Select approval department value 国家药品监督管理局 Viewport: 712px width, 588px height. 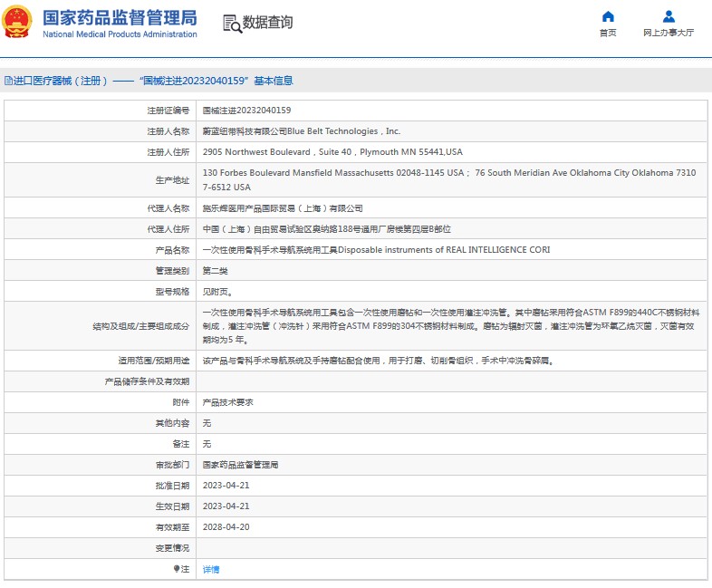tap(240, 465)
